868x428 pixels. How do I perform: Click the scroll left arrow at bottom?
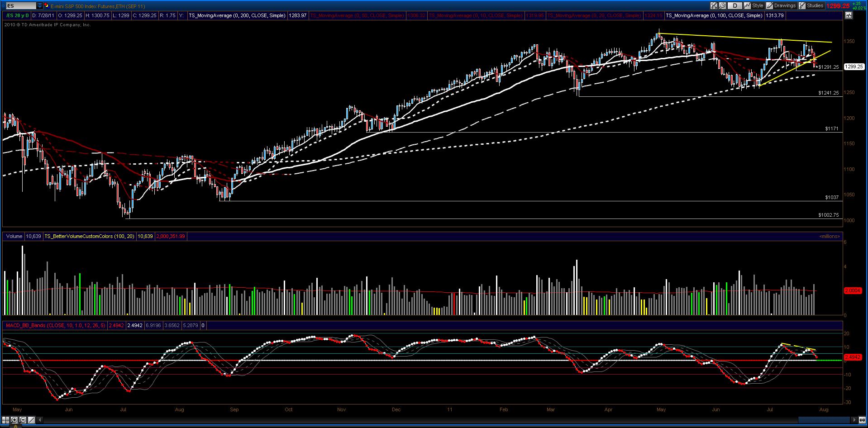point(39,420)
